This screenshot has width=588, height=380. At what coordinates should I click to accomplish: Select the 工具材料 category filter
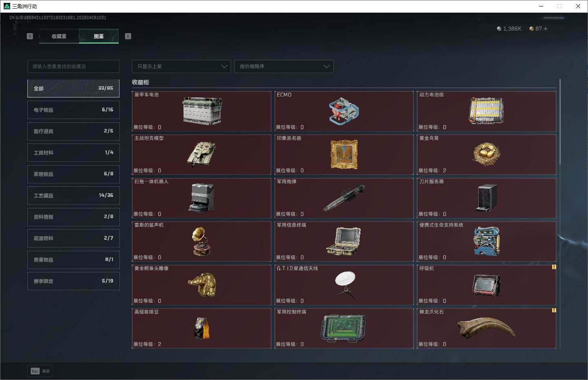point(73,152)
